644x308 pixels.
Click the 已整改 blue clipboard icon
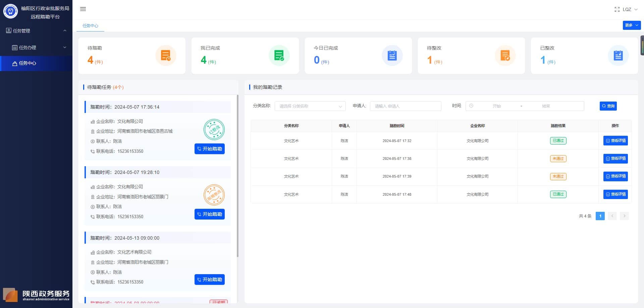pyautogui.click(x=618, y=55)
